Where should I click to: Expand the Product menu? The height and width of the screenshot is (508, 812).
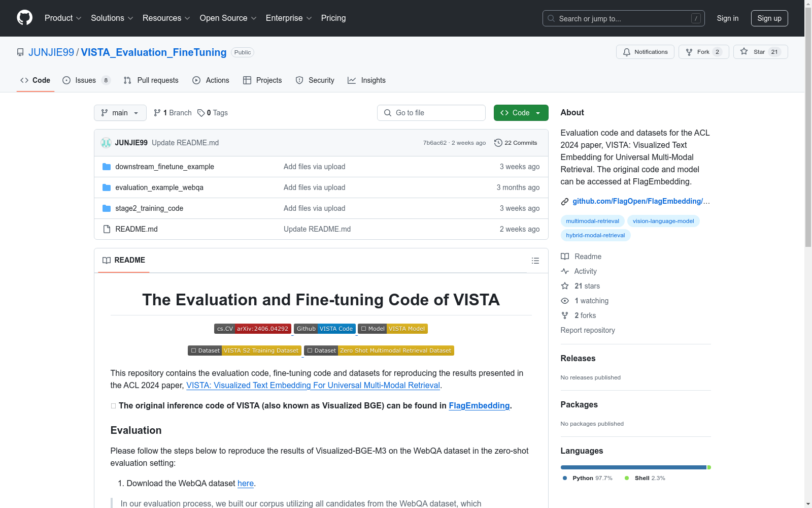coord(63,18)
